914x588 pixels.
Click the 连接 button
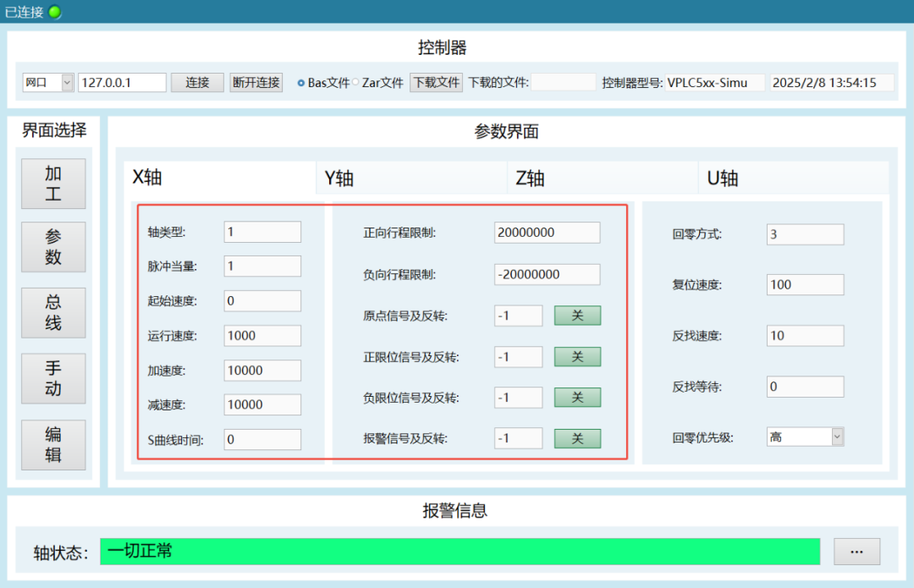pos(197,82)
